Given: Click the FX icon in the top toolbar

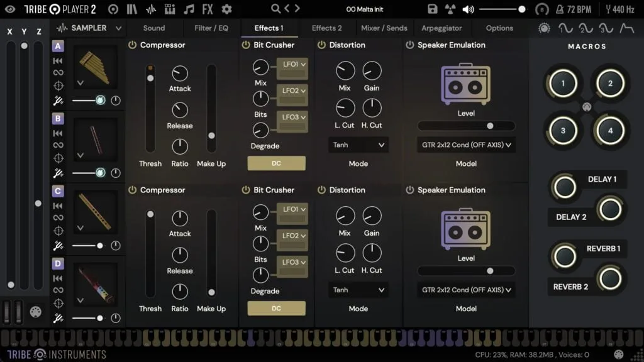Looking at the screenshot, I should click(x=208, y=9).
